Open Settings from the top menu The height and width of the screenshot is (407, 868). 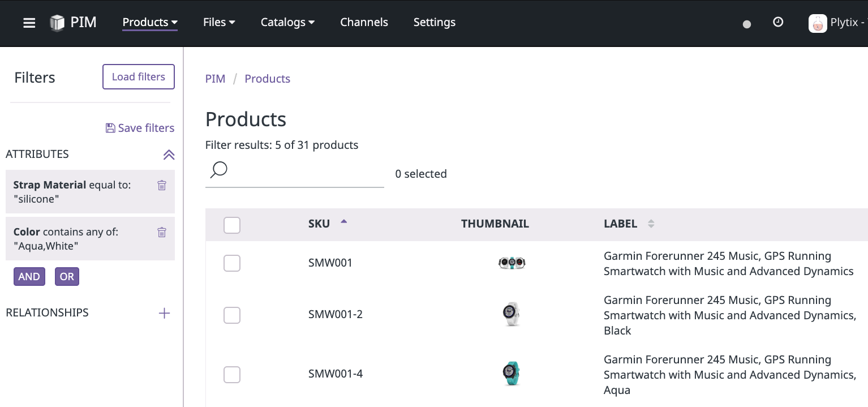(434, 23)
